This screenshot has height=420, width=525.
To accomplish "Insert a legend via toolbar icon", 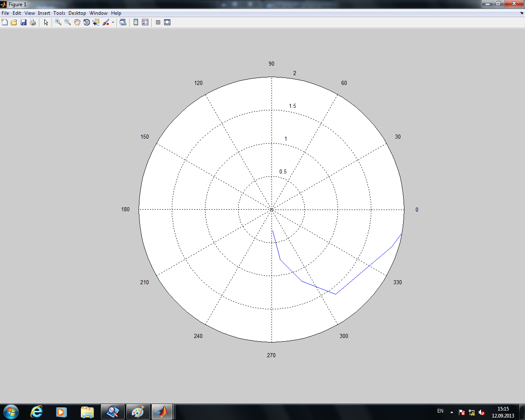I will [145, 22].
